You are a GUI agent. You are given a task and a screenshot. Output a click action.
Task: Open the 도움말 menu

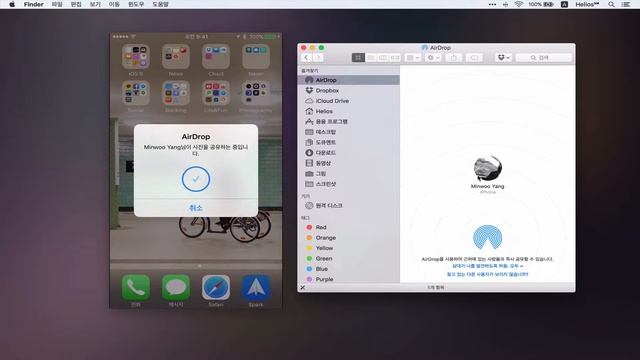[x=160, y=4]
